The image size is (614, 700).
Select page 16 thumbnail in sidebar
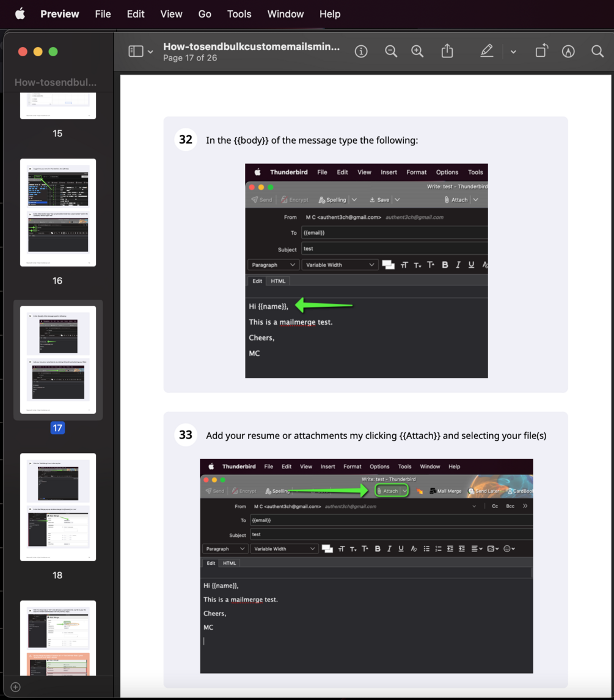click(58, 213)
